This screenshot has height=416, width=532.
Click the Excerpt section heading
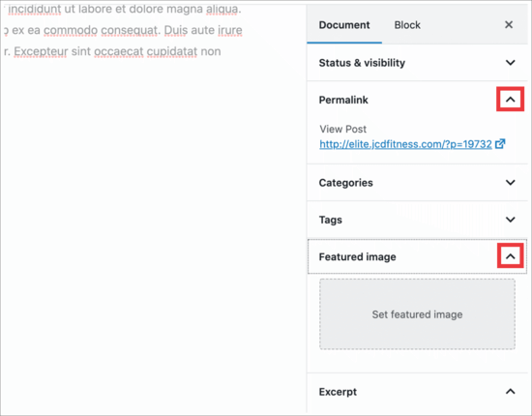point(338,392)
